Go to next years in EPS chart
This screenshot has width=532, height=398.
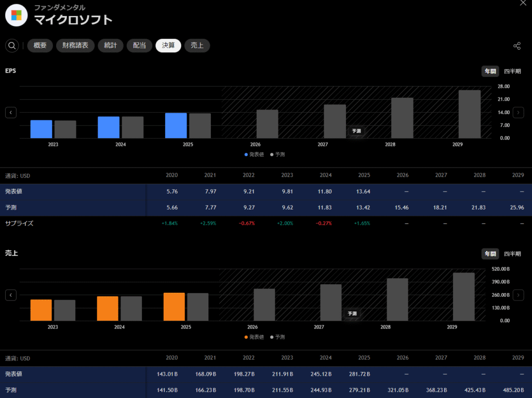pos(518,113)
